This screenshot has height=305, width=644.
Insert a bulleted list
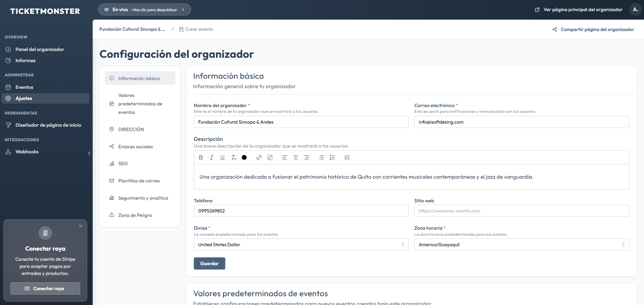pyautogui.click(x=321, y=157)
